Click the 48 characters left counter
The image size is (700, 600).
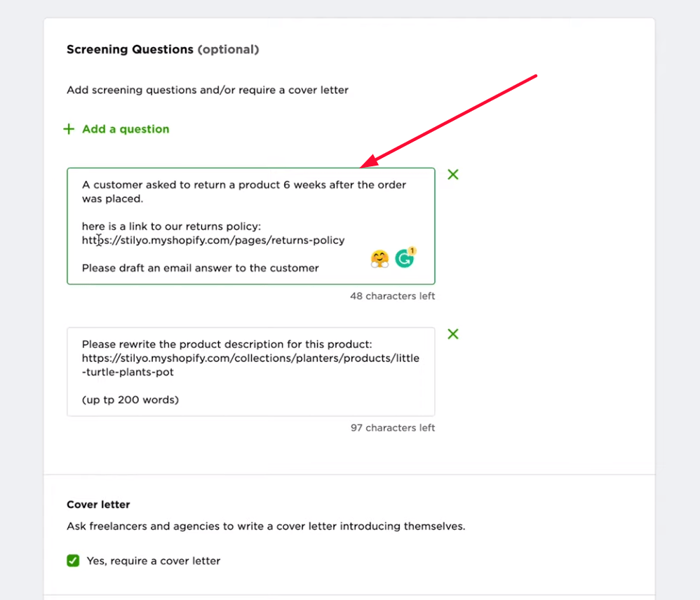(392, 296)
